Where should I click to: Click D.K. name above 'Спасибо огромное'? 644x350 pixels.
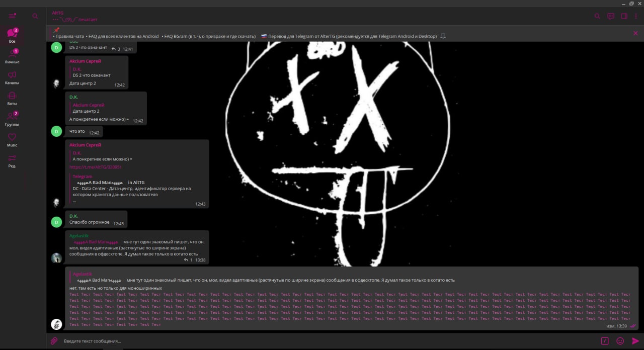73,216
